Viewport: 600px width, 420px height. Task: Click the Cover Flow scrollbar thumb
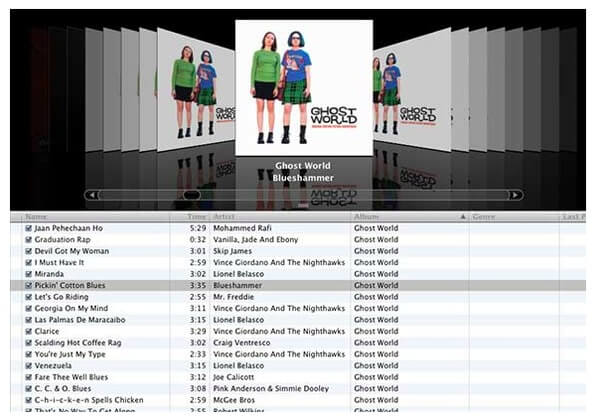pos(192,195)
